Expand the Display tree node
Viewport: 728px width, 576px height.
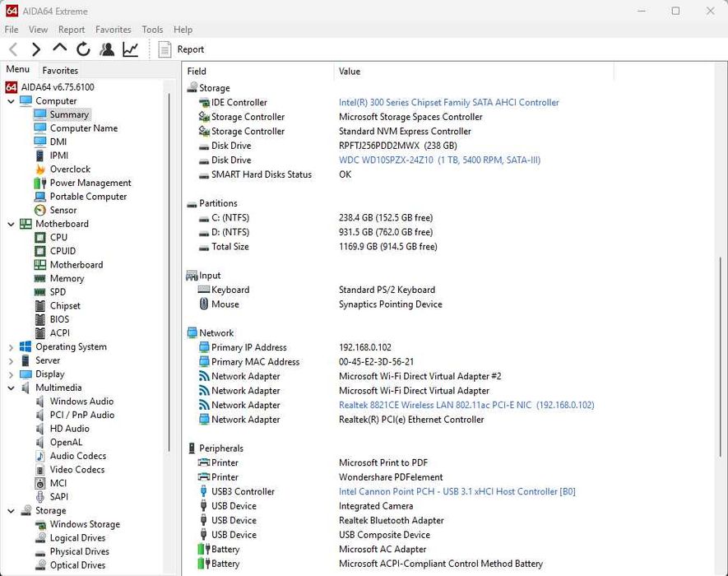(x=12, y=374)
